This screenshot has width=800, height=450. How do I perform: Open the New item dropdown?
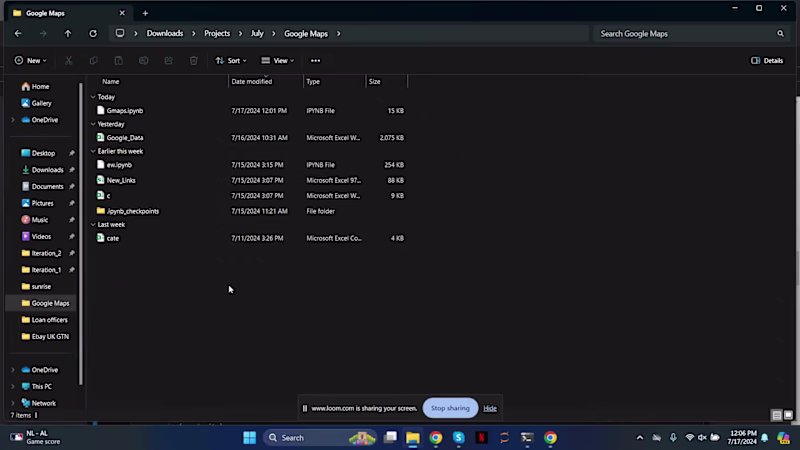[x=30, y=61]
